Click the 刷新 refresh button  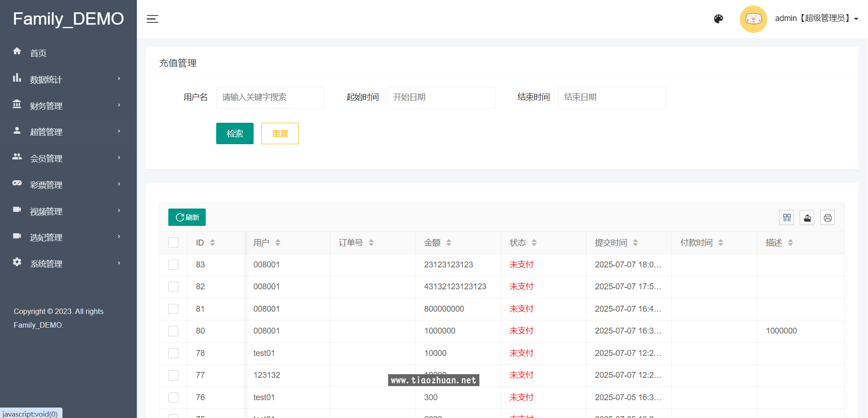click(x=187, y=217)
